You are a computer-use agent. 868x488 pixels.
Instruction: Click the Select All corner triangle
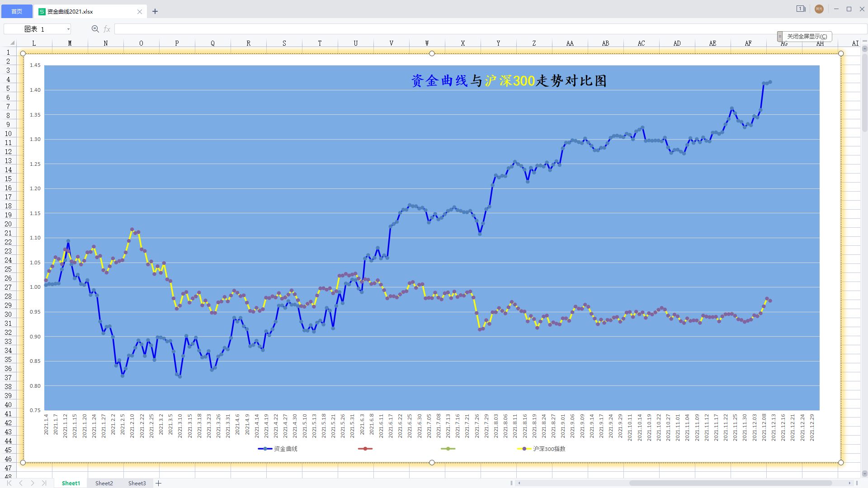click(12, 43)
